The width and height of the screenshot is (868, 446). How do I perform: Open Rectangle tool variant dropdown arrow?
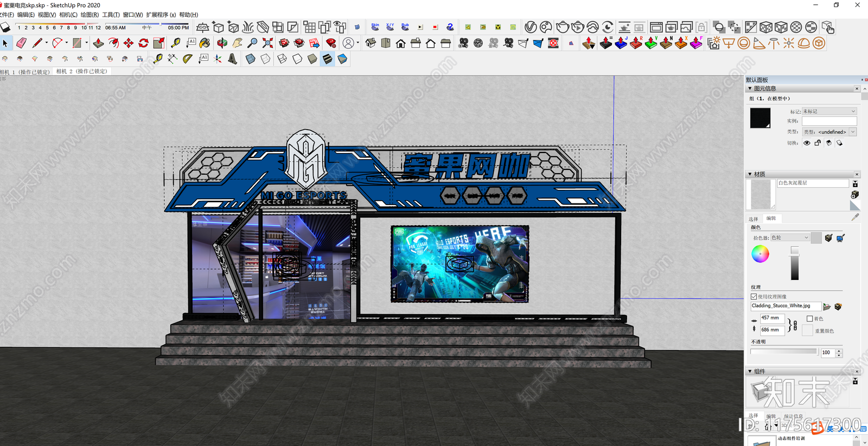pyautogui.click(x=86, y=43)
